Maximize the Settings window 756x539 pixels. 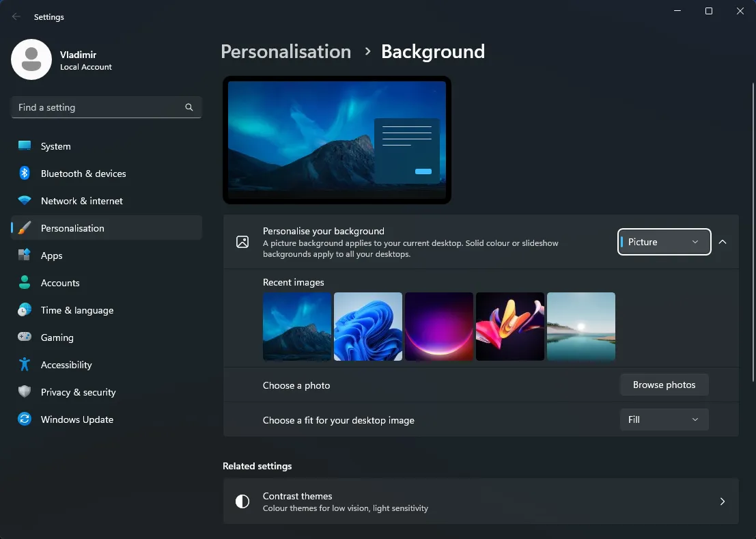pyautogui.click(x=709, y=11)
